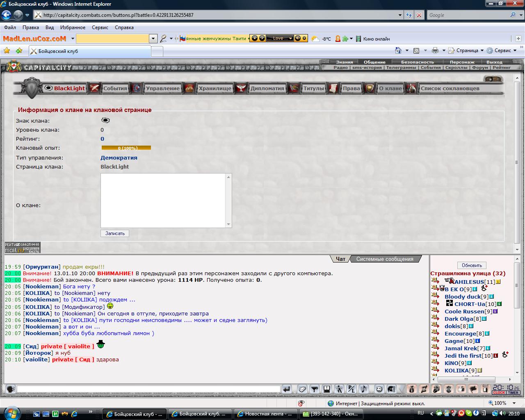The width and height of the screenshot is (525, 420).
Task: Open player Encourage in the room list
Action: pos(460,333)
